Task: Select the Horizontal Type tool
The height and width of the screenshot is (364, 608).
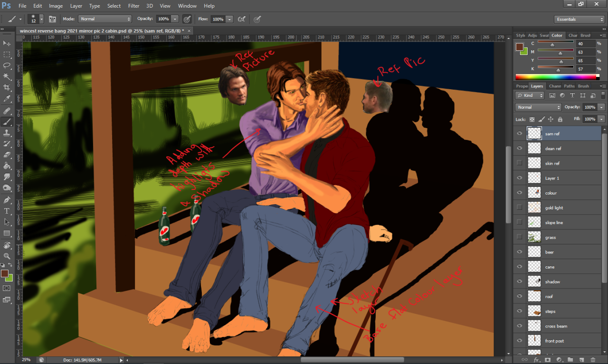Action: coord(7,211)
